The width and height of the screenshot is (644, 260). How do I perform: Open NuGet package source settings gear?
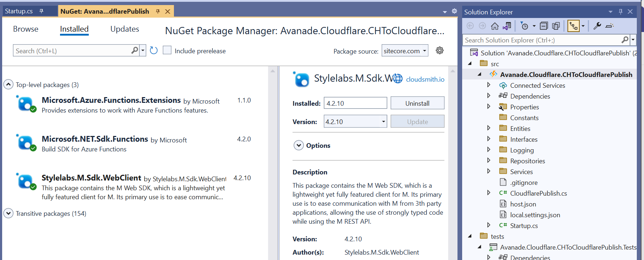pyautogui.click(x=440, y=50)
